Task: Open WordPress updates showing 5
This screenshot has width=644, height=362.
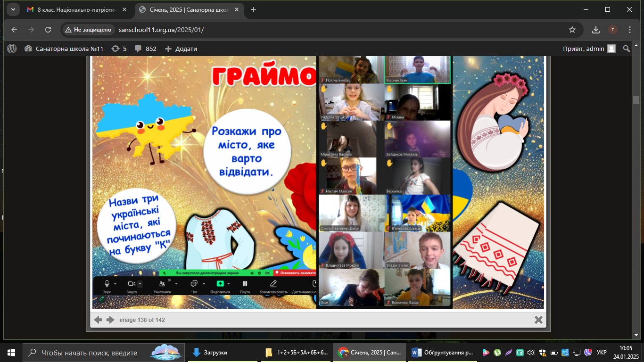Action: pos(119,49)
